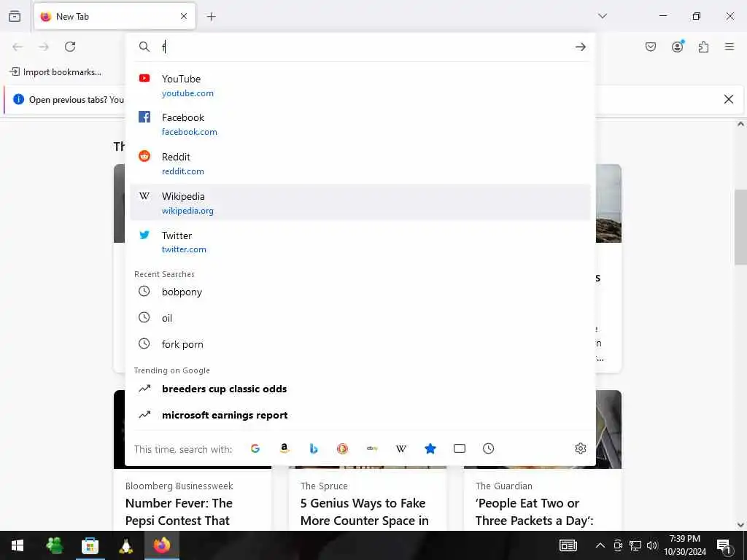747x560 pixels.
Task: Close the New Tab tab
Action: 184,16
